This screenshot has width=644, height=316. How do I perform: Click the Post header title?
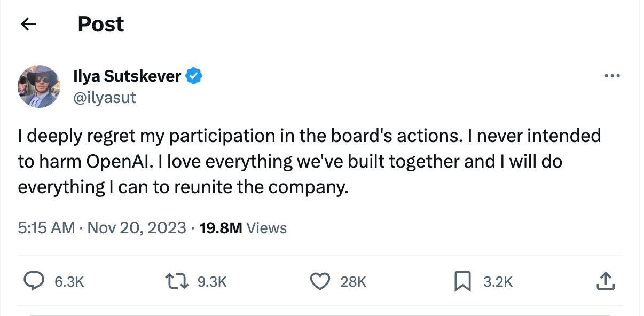pos(101,24)
